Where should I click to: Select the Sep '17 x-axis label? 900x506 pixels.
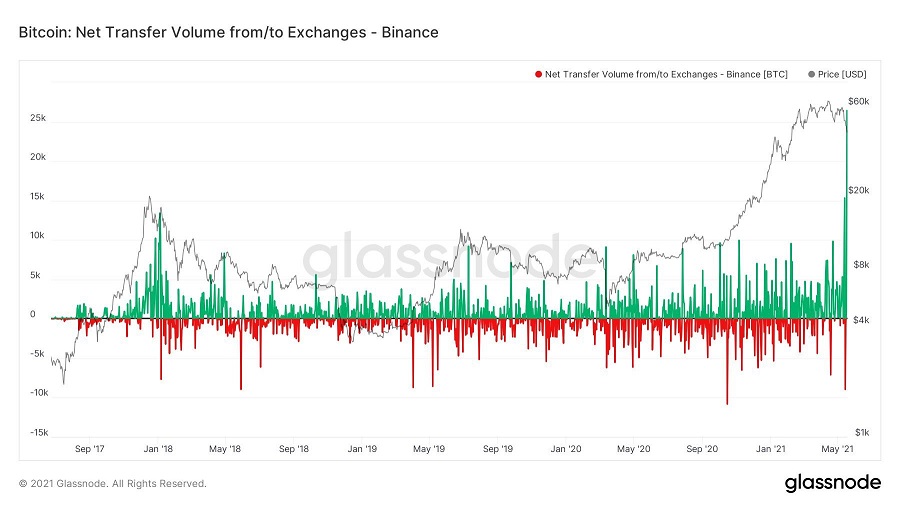(x=91, y=450)
